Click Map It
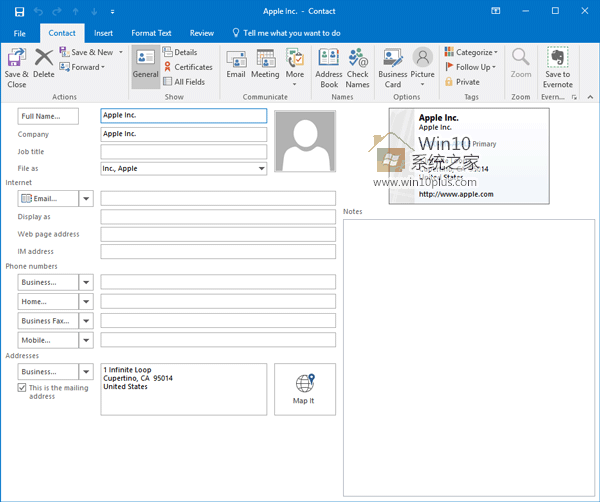Screen dimensions: 600x502 coord(305,389)
